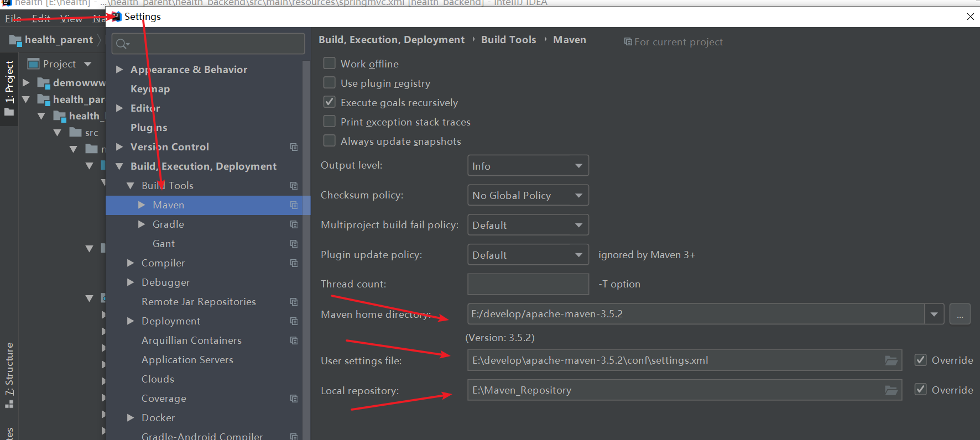Toggle Use plugin registry checkbox
The height and width of the screenshot is (440, 980).
pyautogui.click(x=329, y=83)
